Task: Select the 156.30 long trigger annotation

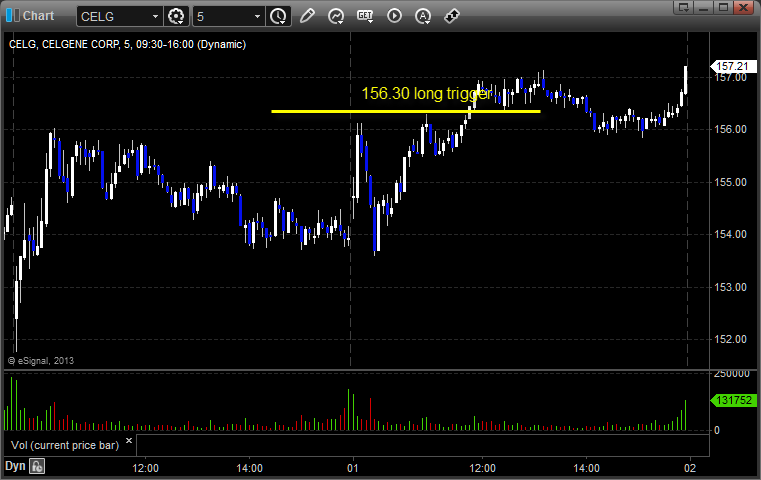Action: tap(427, 93)
